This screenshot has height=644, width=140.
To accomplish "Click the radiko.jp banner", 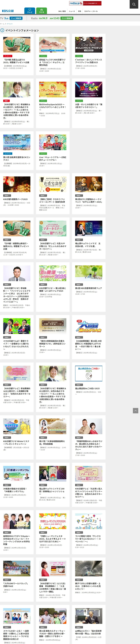I will (x=85, y=3).
